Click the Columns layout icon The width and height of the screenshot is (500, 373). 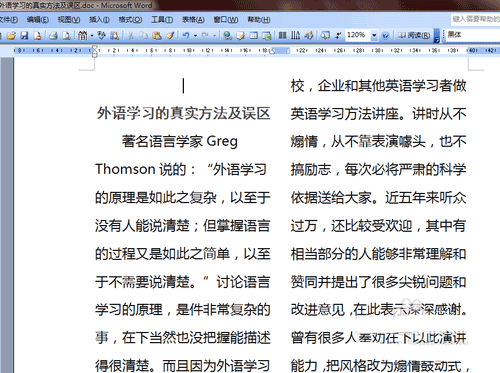coord(282,35)
